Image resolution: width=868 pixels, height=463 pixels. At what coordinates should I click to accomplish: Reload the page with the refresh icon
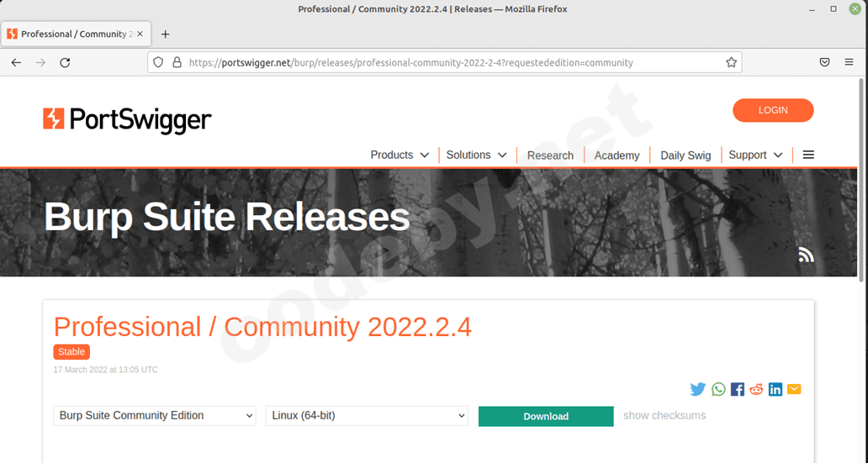[65, 62]
